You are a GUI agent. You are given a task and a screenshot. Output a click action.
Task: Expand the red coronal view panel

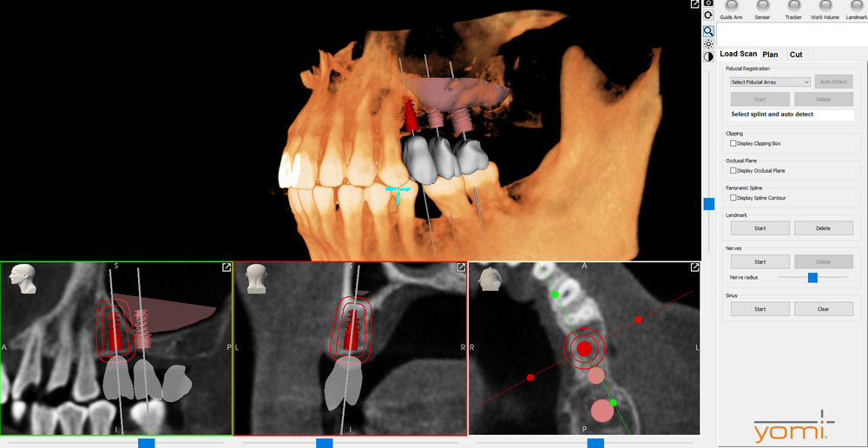point(461,267)
